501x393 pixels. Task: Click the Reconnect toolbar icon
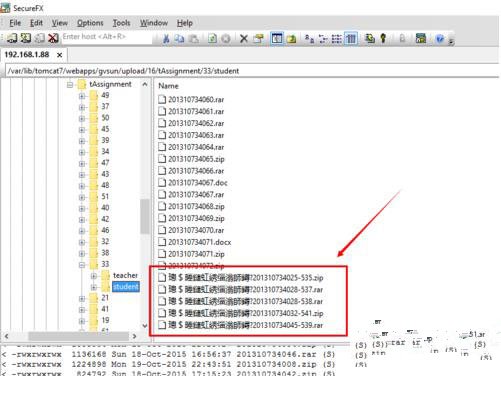point(40,38)
